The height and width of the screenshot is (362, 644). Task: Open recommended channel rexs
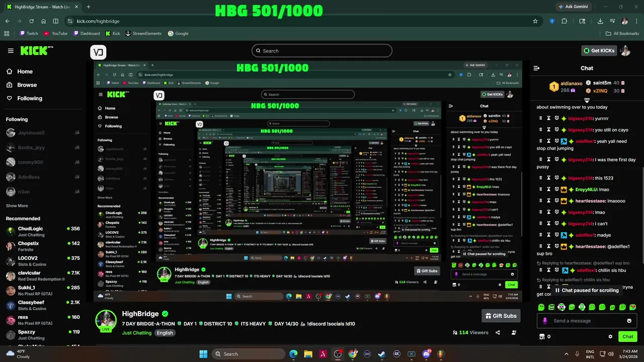(43, 320)
